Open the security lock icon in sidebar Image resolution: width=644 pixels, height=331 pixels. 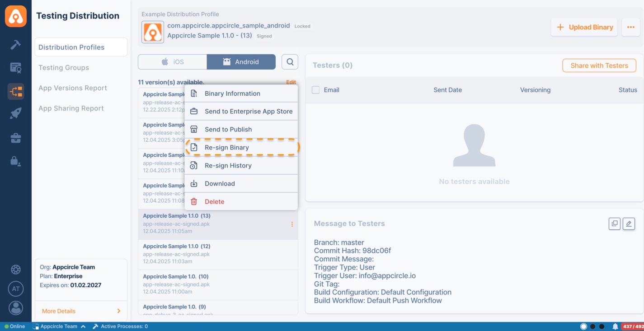(x=15, y=161)
